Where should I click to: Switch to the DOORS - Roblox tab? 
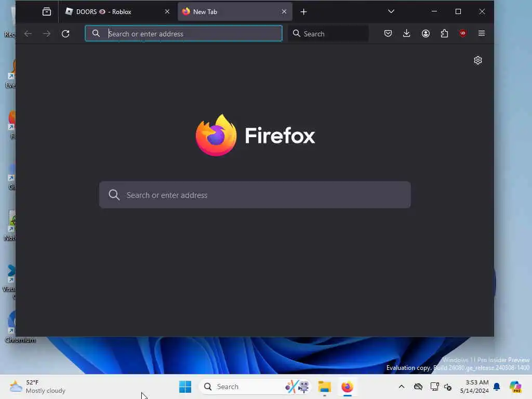pyautogui.click(x=118, y=12)
